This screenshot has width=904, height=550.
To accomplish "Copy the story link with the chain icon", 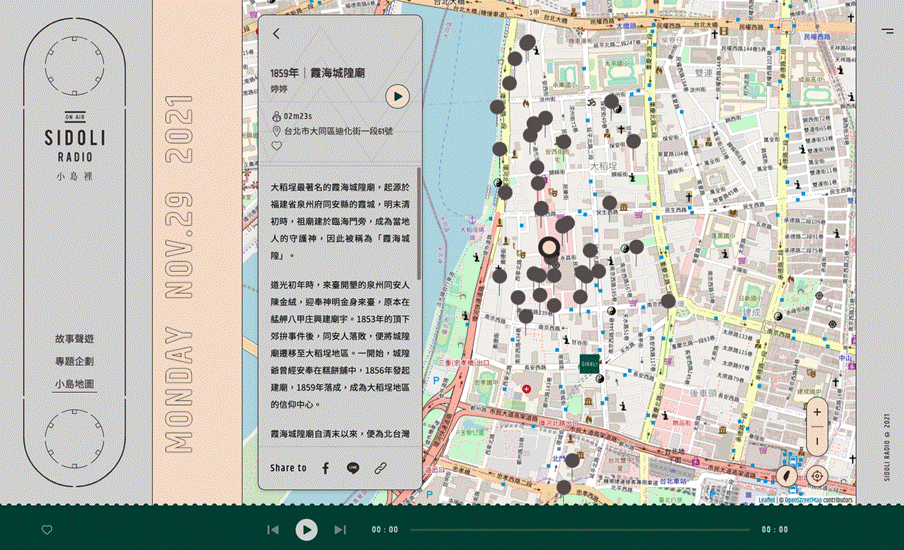I will tap(381, 468).
